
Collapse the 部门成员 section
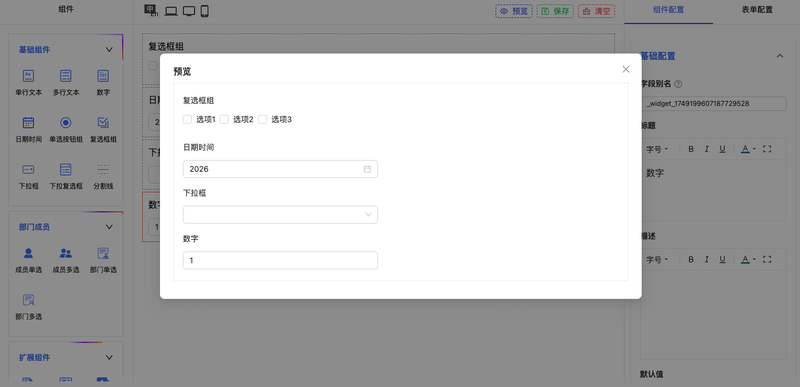(109, 227)
